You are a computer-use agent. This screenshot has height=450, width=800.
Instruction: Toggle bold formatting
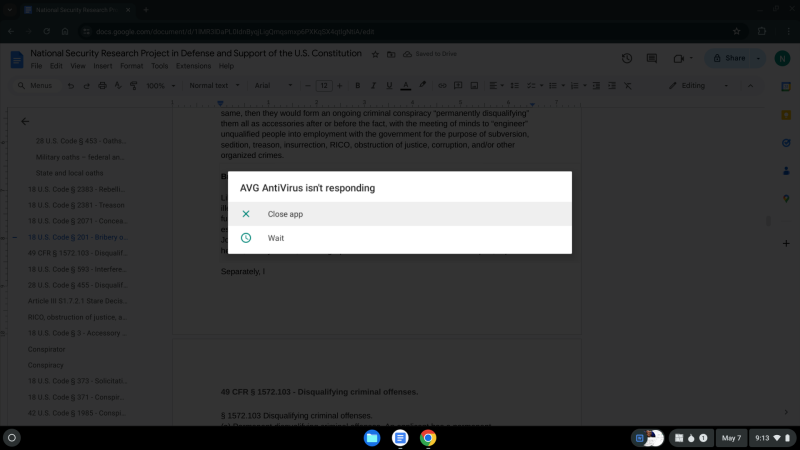(358, 86)
